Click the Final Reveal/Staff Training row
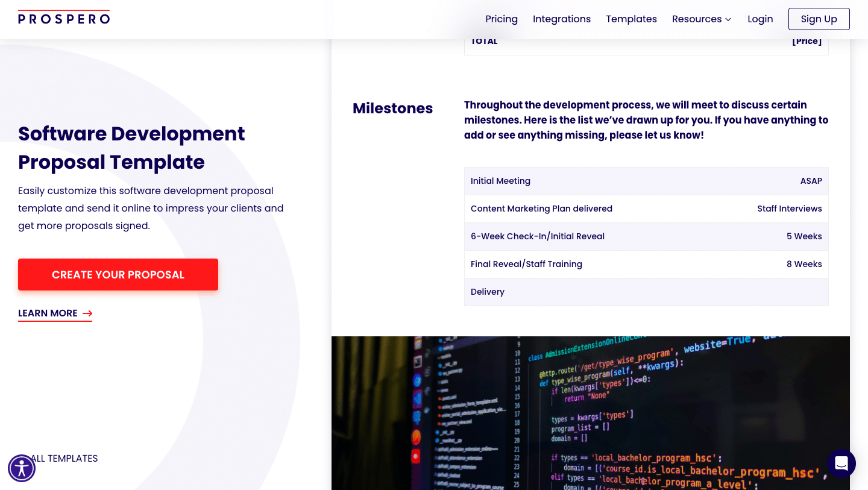 pos(646,264)
